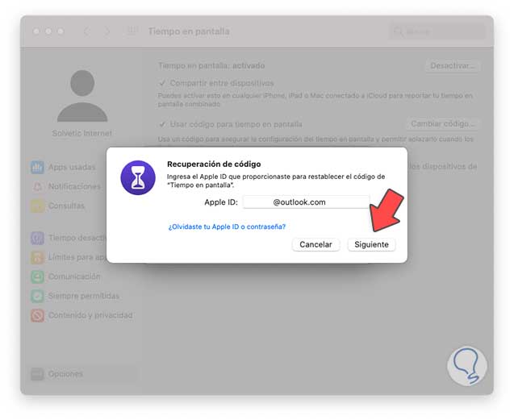Open Límites para apps icon in sidebar
514x420 pixels.
point(37,257)
